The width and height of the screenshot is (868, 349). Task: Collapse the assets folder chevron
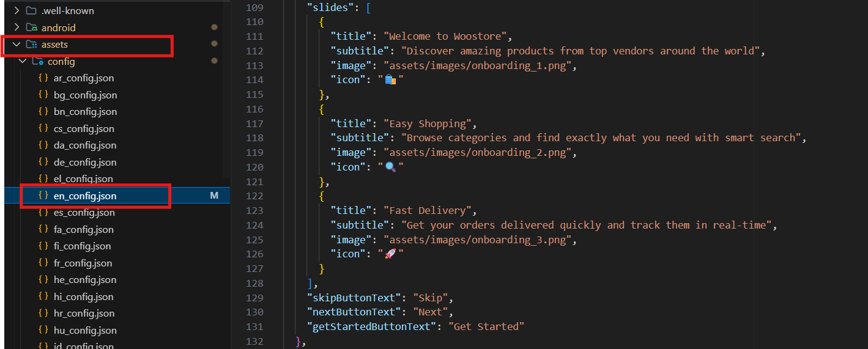[17, 45]
